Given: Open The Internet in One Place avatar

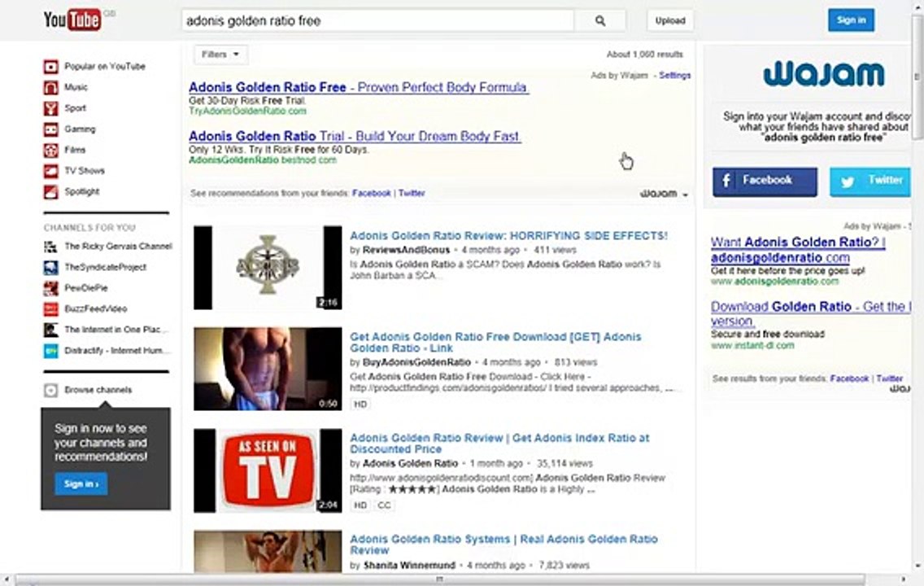Looking at the screenshot, I should pyautogui.click(x=50, y=330).
